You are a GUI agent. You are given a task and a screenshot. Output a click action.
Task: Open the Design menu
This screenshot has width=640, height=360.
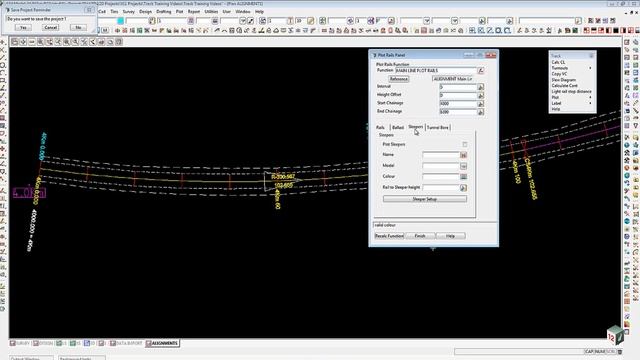tap(145, 11)
